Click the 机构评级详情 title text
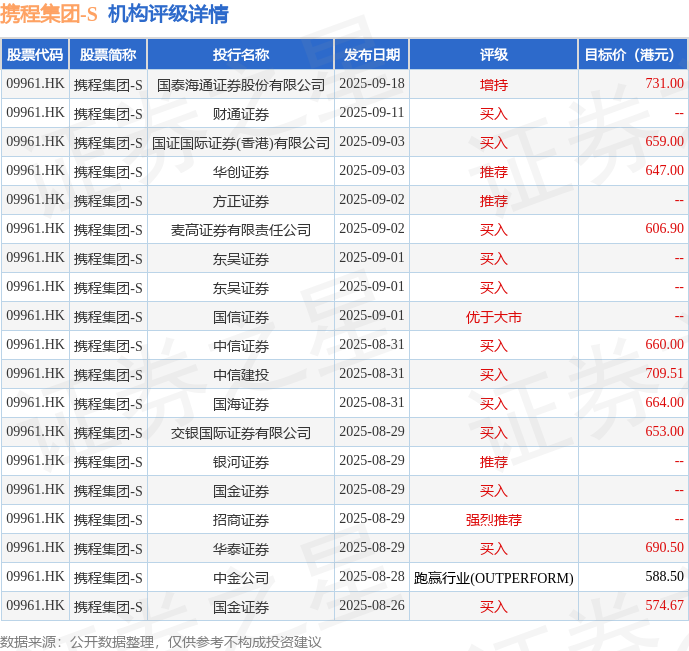 point(168,14)
